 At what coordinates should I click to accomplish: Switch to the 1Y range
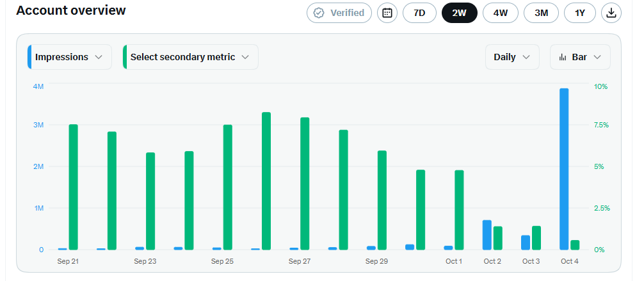click(x=580, y=13)
